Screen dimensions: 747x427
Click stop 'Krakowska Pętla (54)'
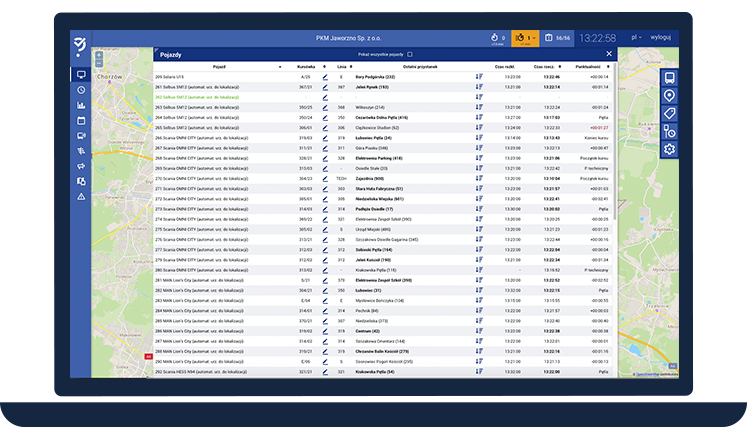pos(375,372)
